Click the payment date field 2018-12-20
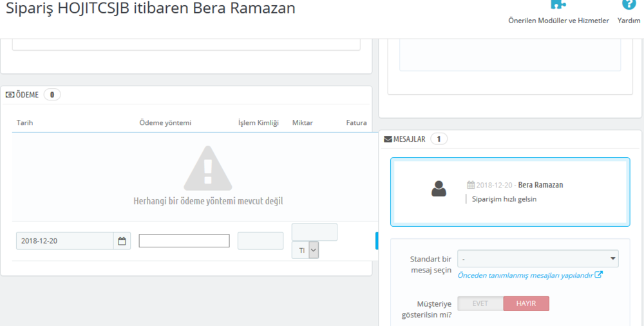Viewport: 644px width, 326px height. (x=65, y=241)
